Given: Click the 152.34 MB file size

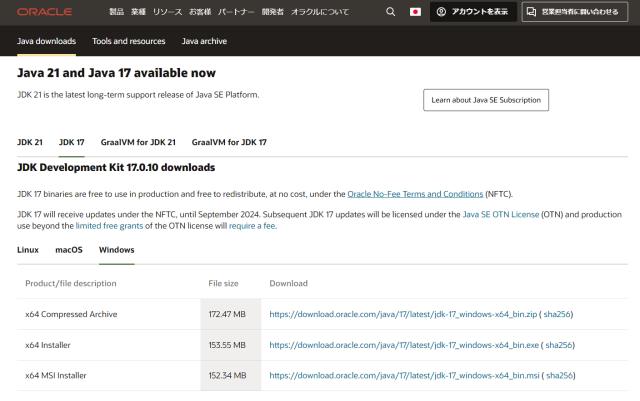Looking at the screenshot, I should pos(227,375).
